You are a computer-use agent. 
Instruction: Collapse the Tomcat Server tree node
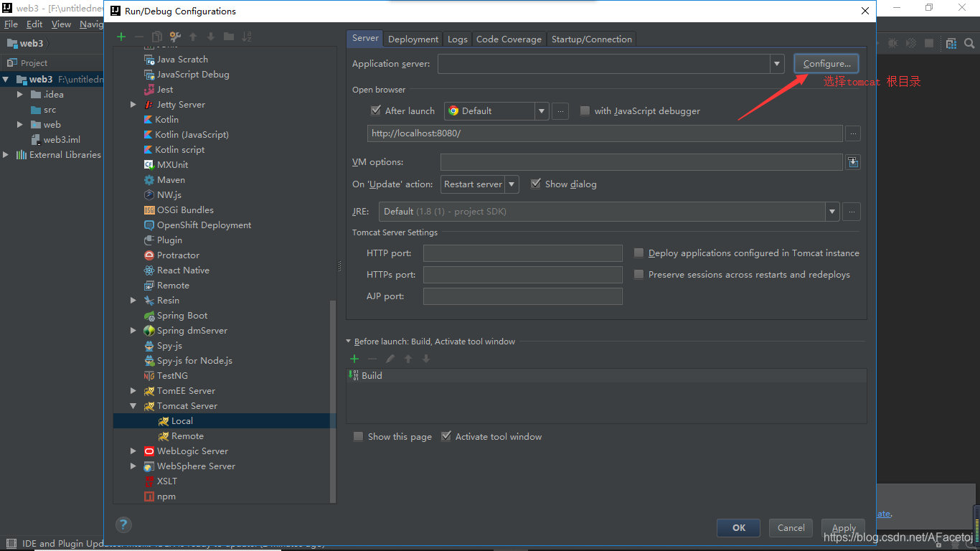133,406
